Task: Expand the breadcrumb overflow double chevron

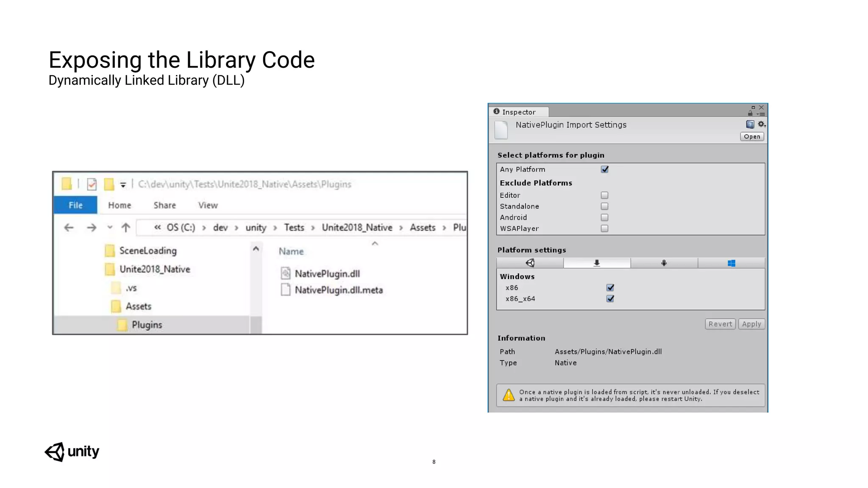Action: point(157,227)
